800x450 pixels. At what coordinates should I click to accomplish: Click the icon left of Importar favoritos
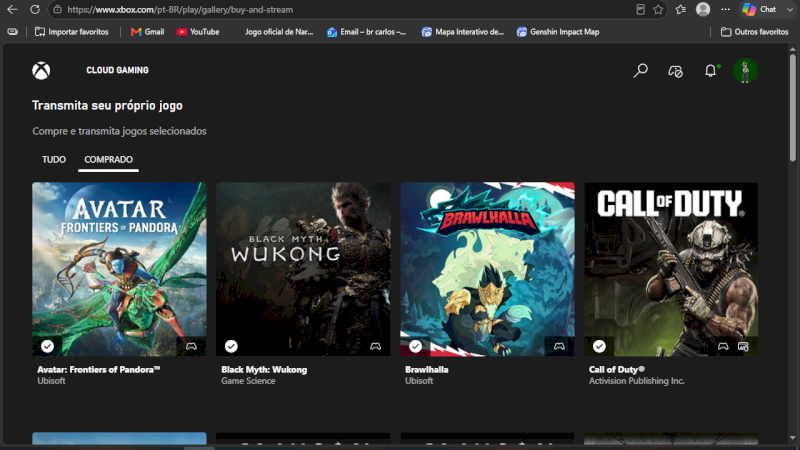13,32
